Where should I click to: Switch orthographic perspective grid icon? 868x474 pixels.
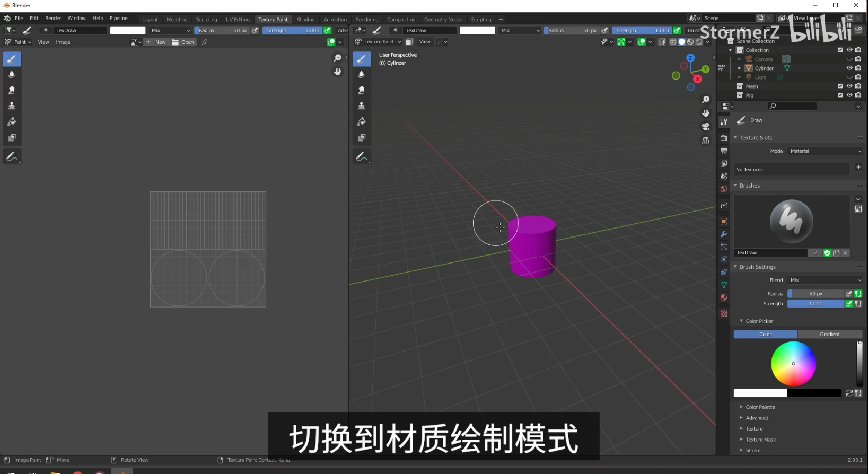706,141
